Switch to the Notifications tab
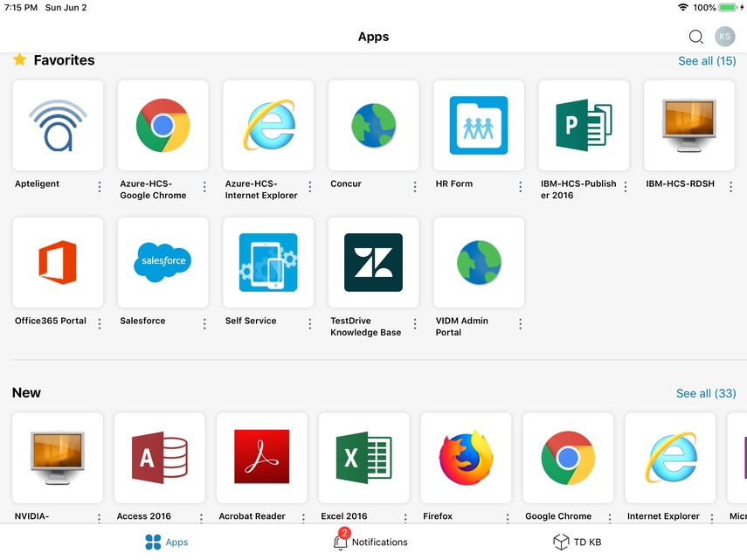 pos(370,543)
